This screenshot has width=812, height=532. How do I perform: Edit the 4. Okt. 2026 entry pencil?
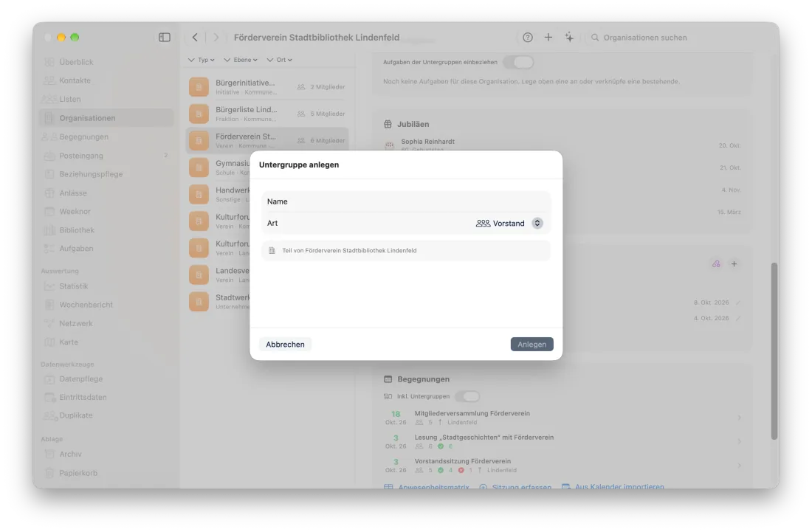point(738,318)
